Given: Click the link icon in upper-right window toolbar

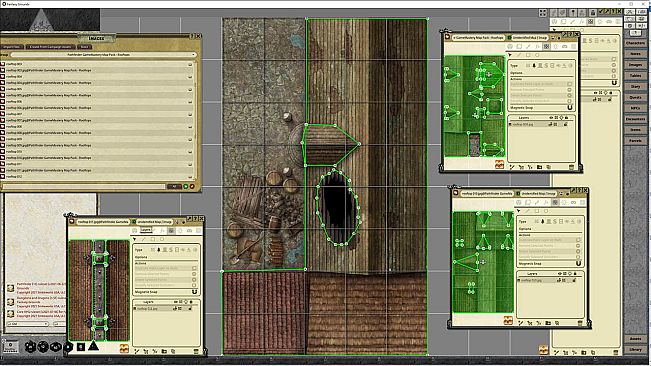Looking at the screenshot, I should tap(564, 46).
